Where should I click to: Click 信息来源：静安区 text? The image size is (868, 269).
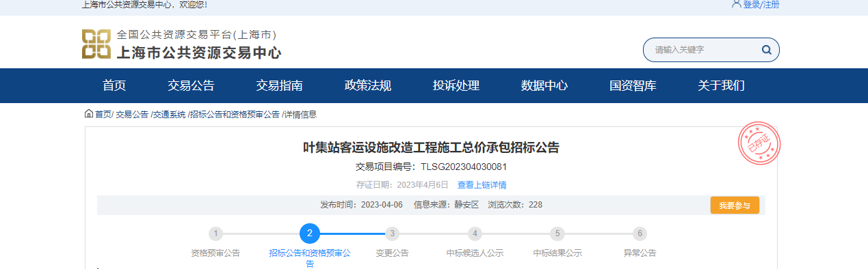coord(446,205)
